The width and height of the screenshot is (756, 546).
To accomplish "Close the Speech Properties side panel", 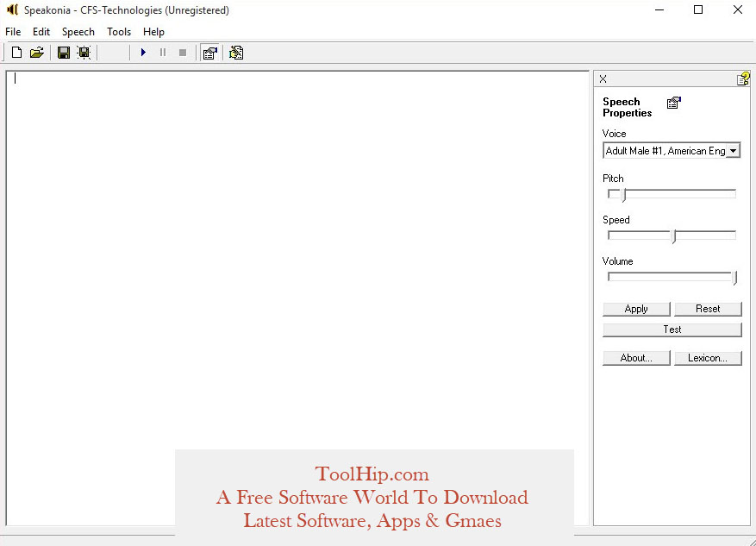I will coord(603,78).
